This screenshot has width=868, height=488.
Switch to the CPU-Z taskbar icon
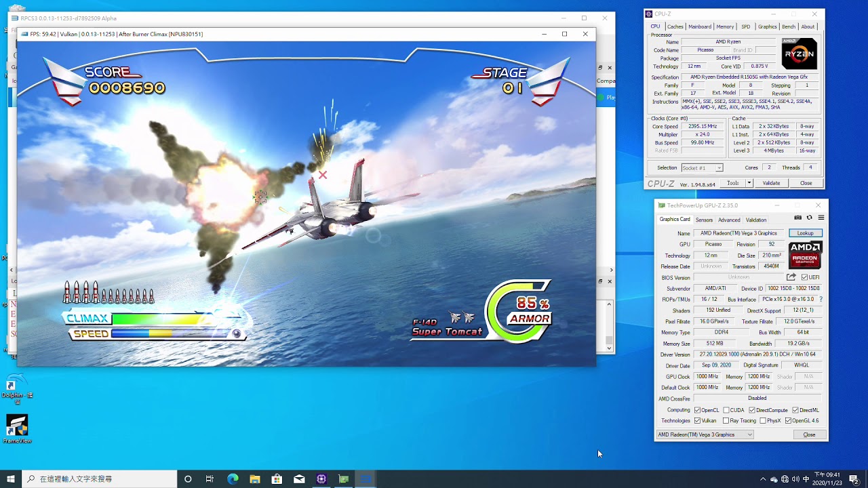coord(321,479)
